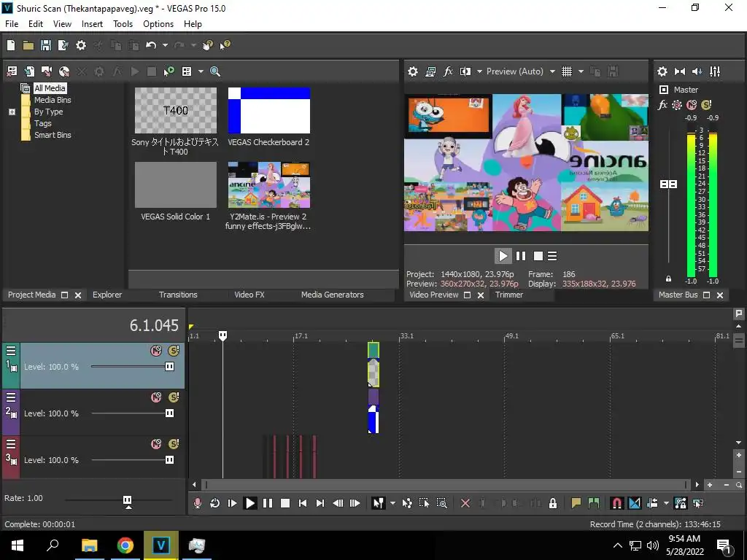The image size is (747, 560).
Task: Open a project with the folder icon
Action: (28, 45)
